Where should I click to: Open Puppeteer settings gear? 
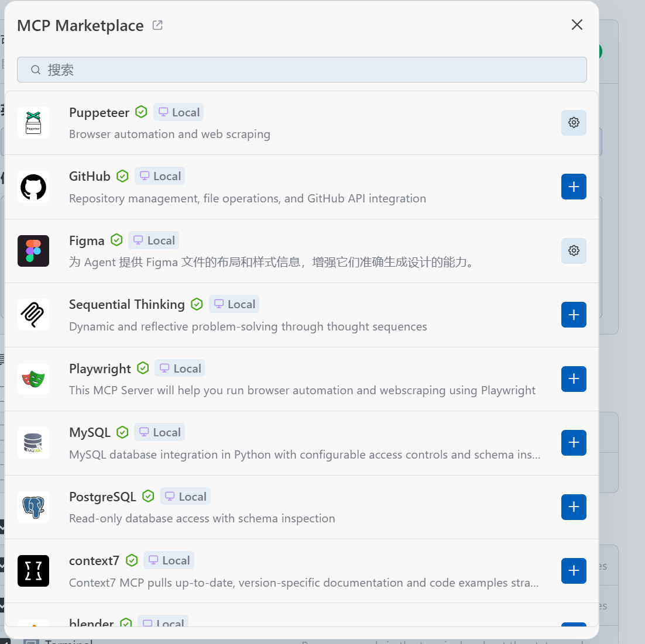[574, 122]
